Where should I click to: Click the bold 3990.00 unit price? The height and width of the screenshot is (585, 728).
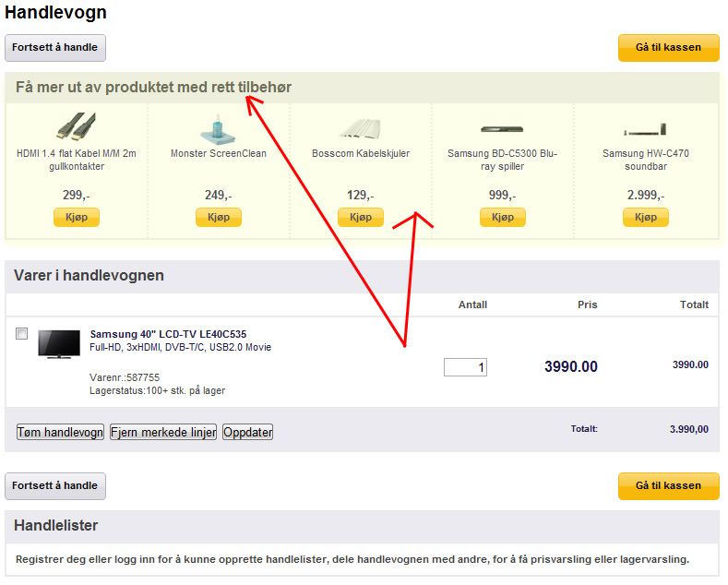pyautogui.click(x=571, y=367)
